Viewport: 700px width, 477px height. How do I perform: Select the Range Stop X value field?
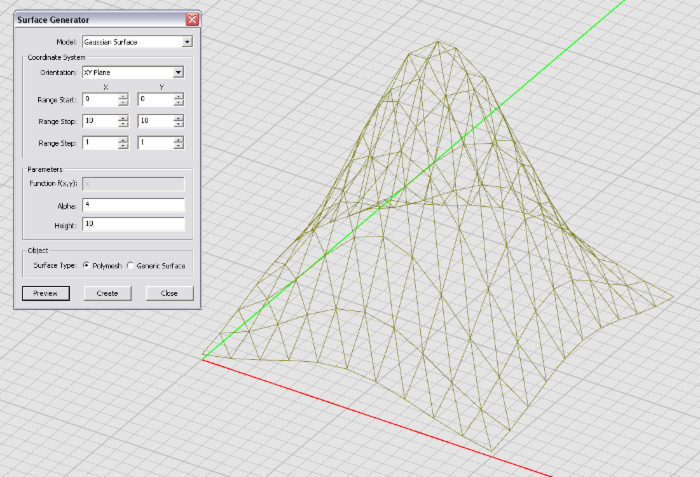coord(100,121)
